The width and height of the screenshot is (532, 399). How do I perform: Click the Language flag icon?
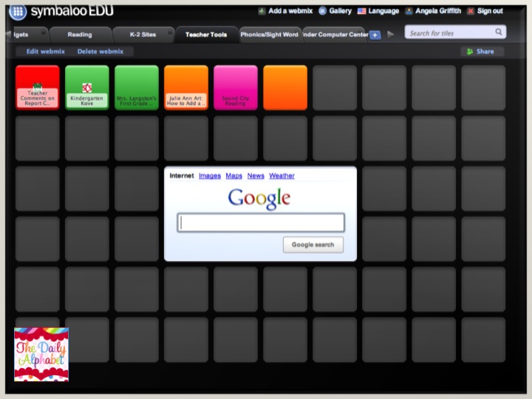click(361, 11)
